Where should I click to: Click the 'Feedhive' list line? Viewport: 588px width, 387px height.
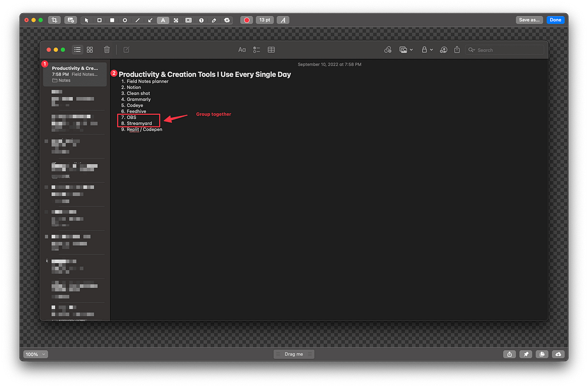pos(137,111)
